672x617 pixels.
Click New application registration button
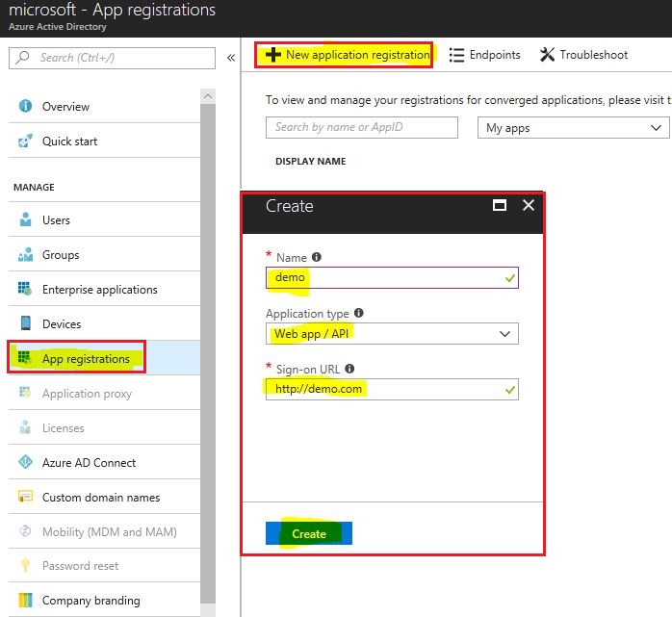point(348,55)
